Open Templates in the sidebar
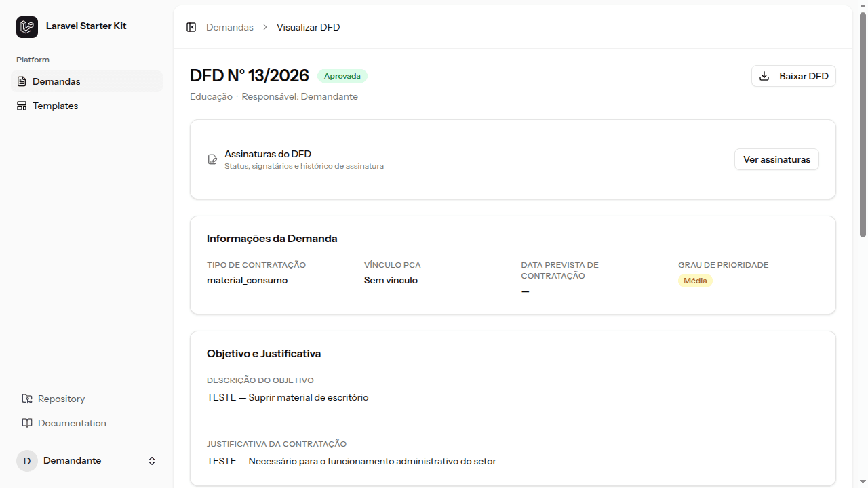The height and width of the screenshot is (488, 868). pyautogui.click(x=87, y=106)
